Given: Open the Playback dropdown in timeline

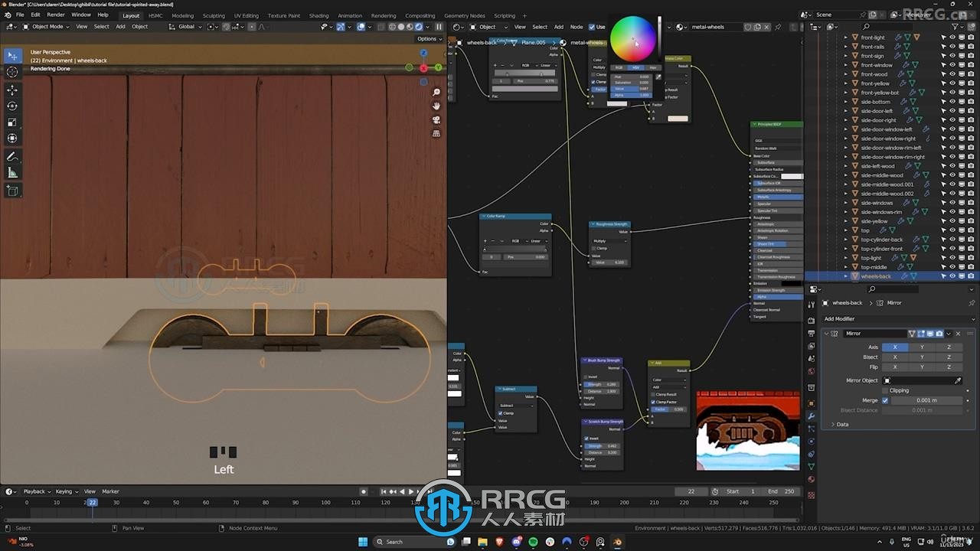Looking at the screenshot, I should pyautogui.click(x=35, y=491).
